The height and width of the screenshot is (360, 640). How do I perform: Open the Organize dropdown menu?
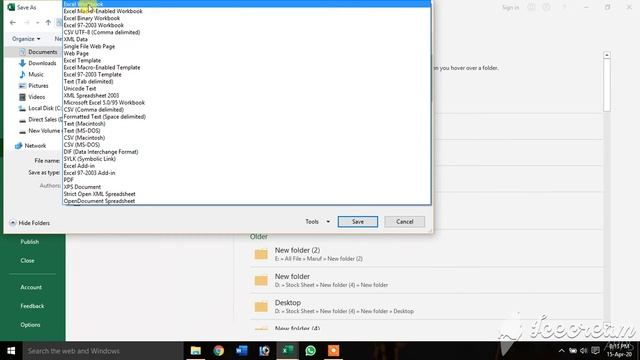point(26,39)
